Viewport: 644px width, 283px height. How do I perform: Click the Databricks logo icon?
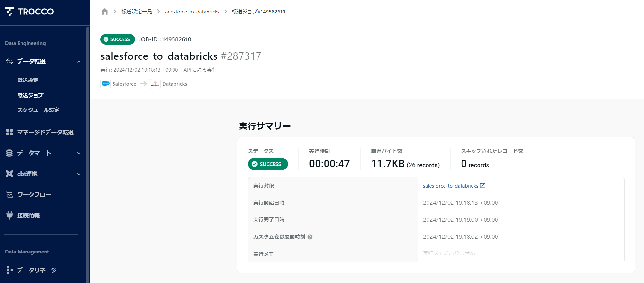(155, 84)
